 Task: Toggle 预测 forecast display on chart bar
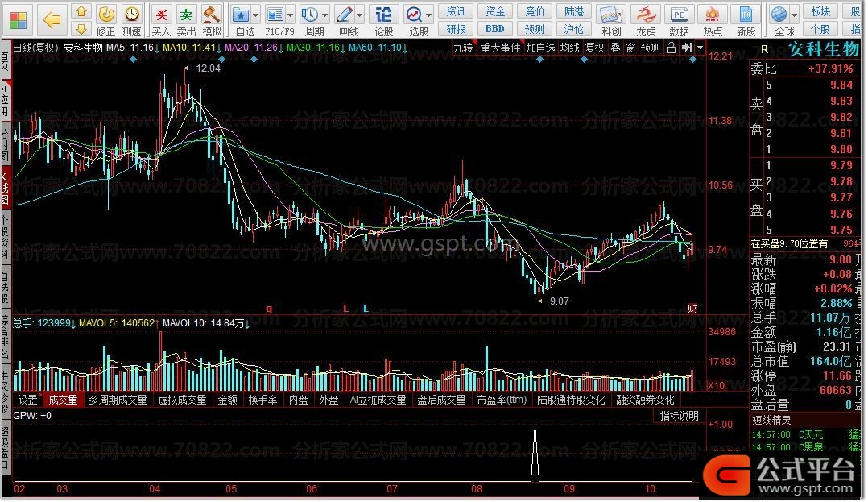click(651, 48)
